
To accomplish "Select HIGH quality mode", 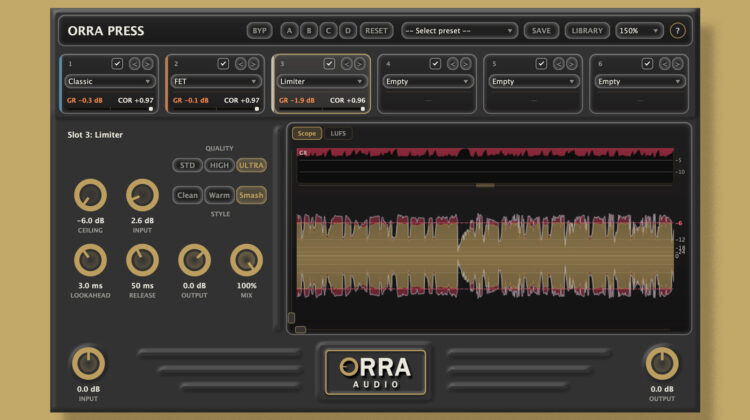I will (220, 165).
